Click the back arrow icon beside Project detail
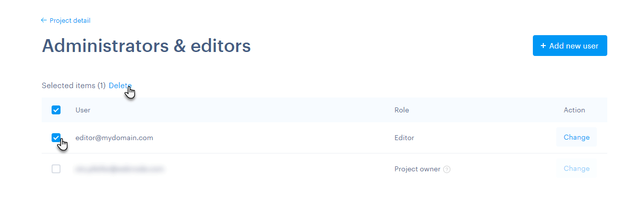Viewport: 644px width, 204px height. pyautogui.click(x=44, y=20)
